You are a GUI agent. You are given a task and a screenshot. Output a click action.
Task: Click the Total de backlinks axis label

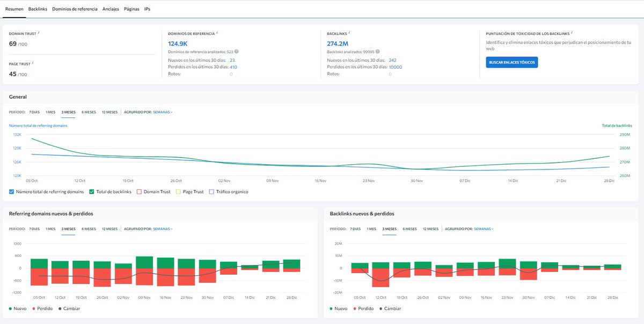click(x=618, y=126)
